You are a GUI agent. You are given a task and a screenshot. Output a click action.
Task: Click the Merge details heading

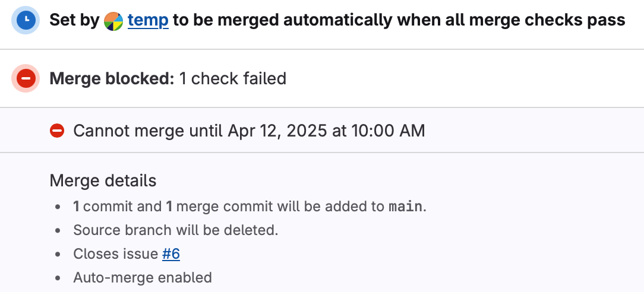pyautogui.click(x=103, y=180)
